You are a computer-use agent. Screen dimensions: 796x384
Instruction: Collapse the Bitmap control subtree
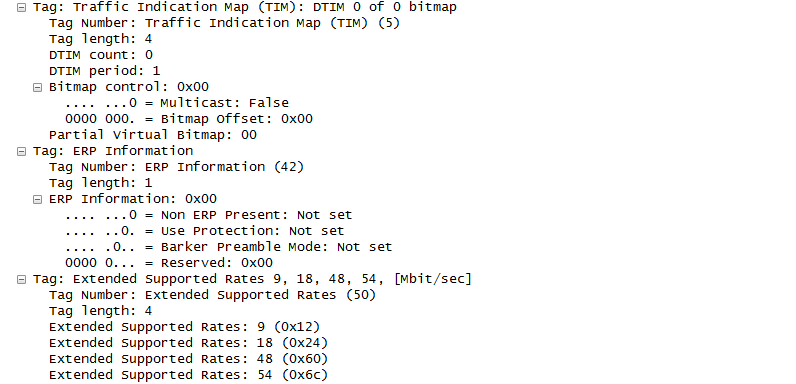(x=37, y=87)
